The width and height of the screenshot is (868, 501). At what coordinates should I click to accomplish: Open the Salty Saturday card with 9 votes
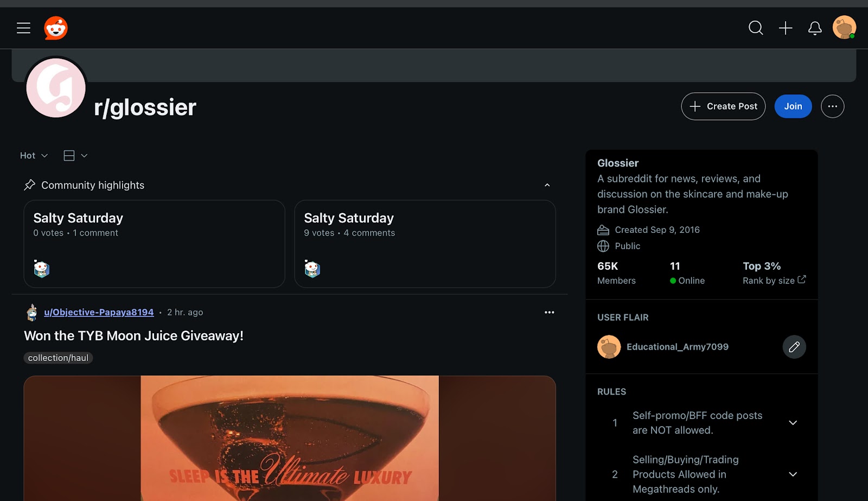pos(424,244)
